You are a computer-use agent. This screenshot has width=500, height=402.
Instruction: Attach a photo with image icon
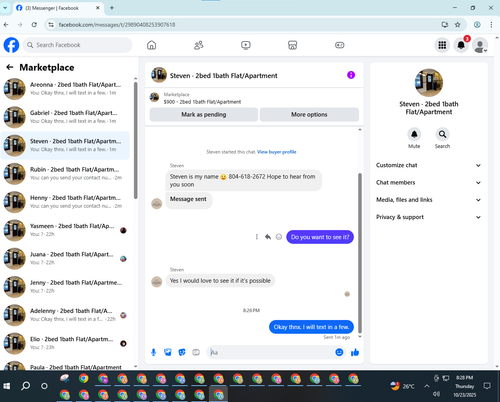(x=168, y=352)
